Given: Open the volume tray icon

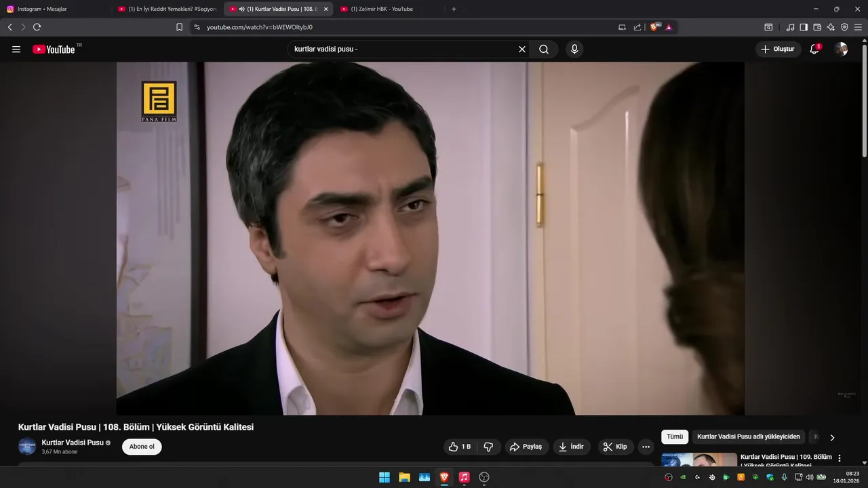Looking at the screenshot, I should point(809,477).
